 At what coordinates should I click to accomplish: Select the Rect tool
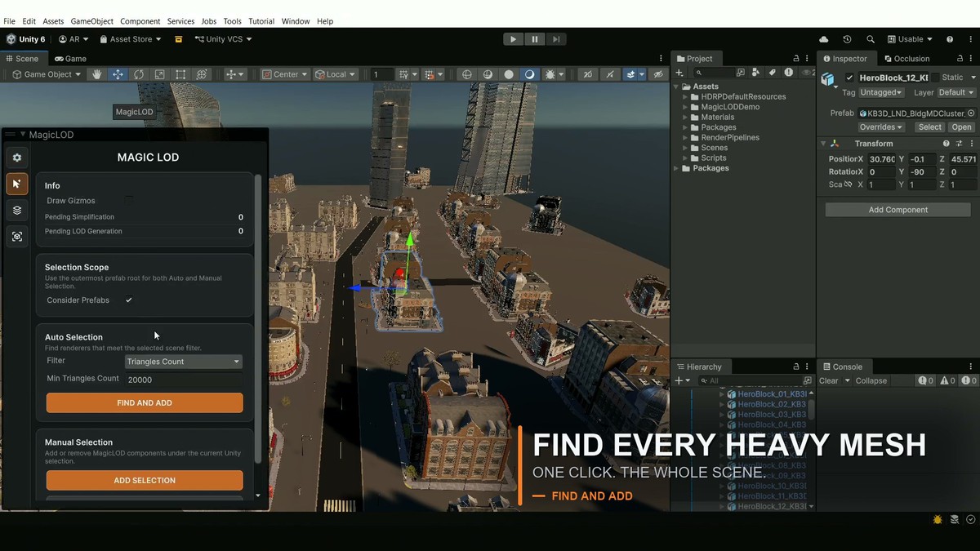(180, 74)
